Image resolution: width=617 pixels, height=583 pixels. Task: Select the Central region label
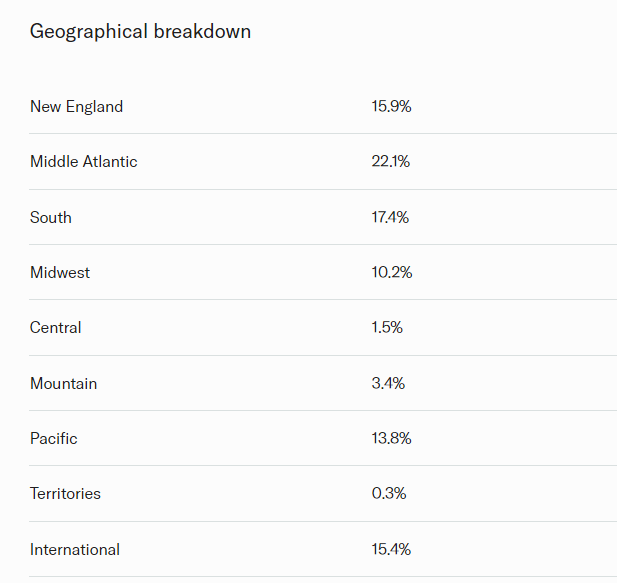[55, 328]
